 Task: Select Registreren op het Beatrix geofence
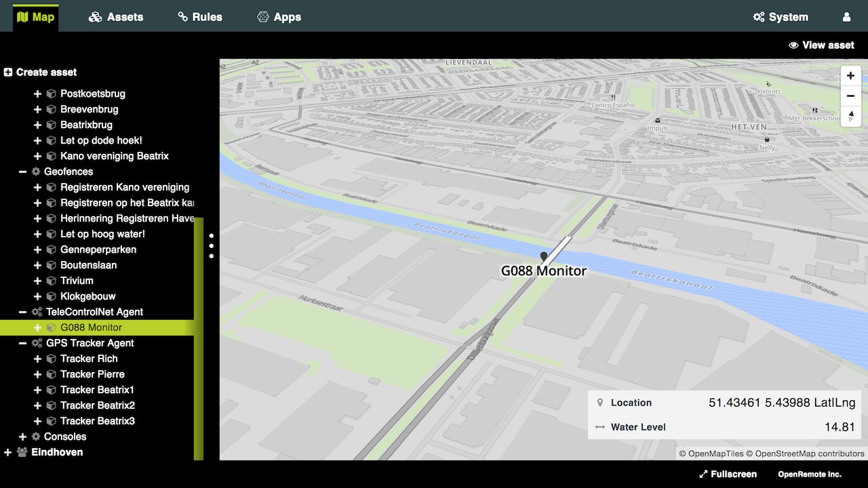127,203
